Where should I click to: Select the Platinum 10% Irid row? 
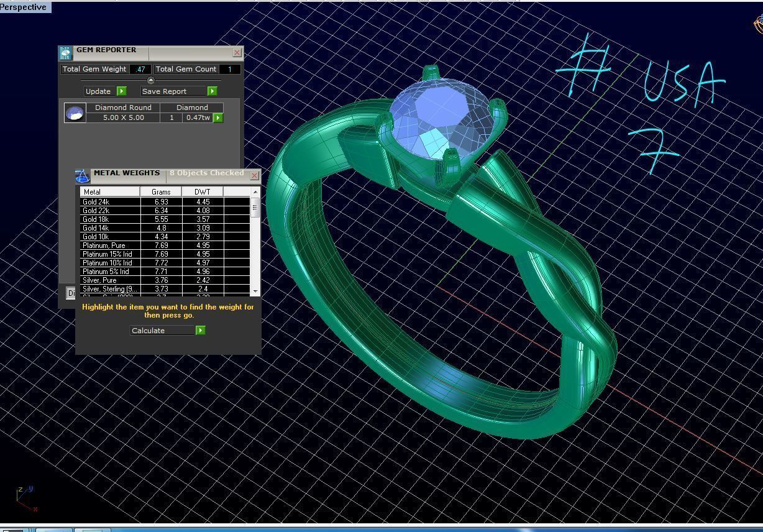coord(165,263)
